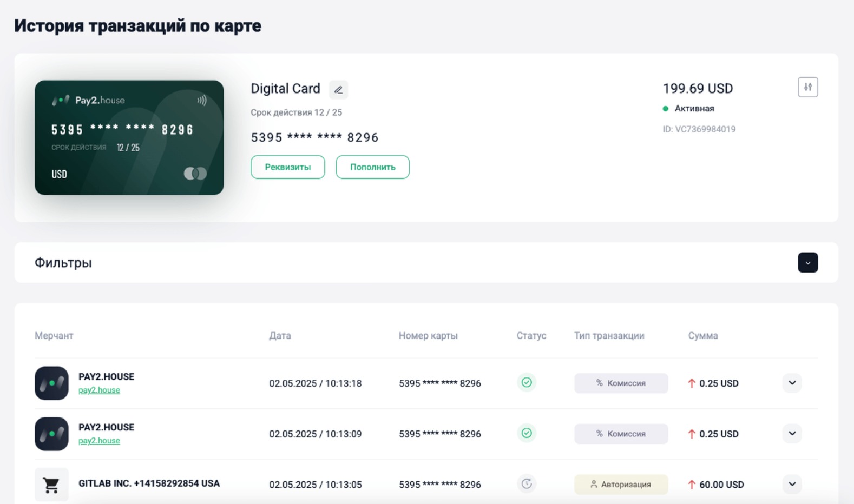Viewport: 854px width, 504px height.
Task: Click the shopping cart icon for GITLAB INC.
Action: pyautogui.click(x=51, y=485)
